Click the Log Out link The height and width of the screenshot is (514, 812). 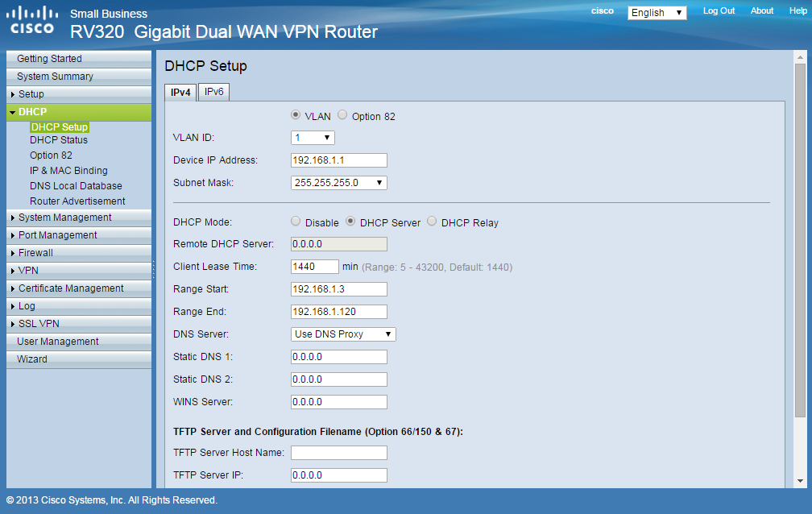point(718,10)
